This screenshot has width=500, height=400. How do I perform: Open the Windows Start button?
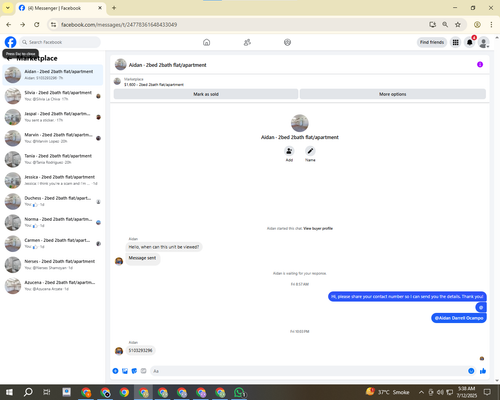point(9,392)
